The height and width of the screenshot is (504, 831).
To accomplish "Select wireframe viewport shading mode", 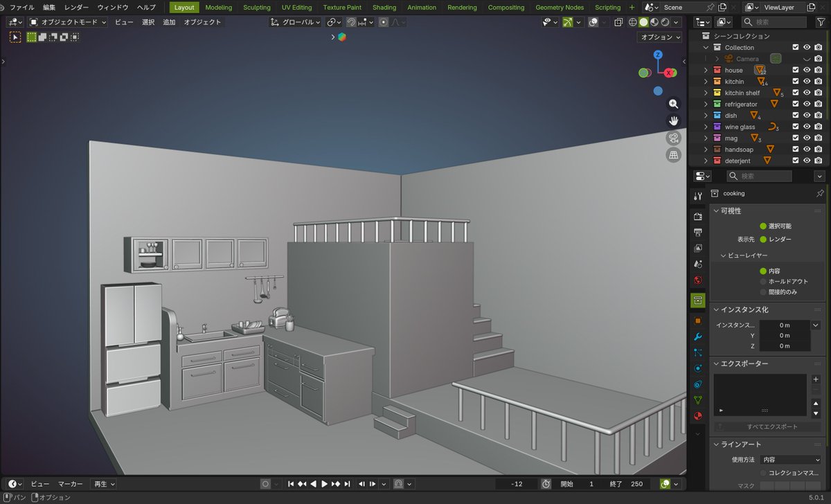I will [x=633, y=22].
